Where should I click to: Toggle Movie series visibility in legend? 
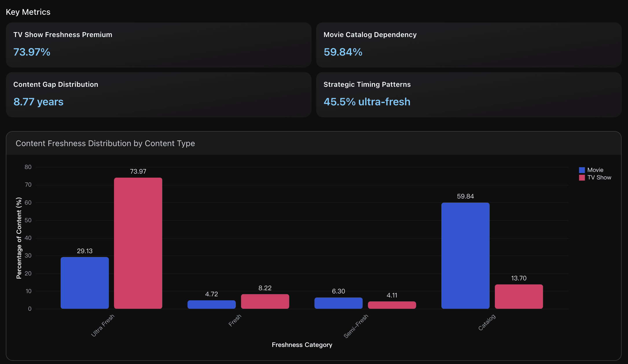click(595, 170)
